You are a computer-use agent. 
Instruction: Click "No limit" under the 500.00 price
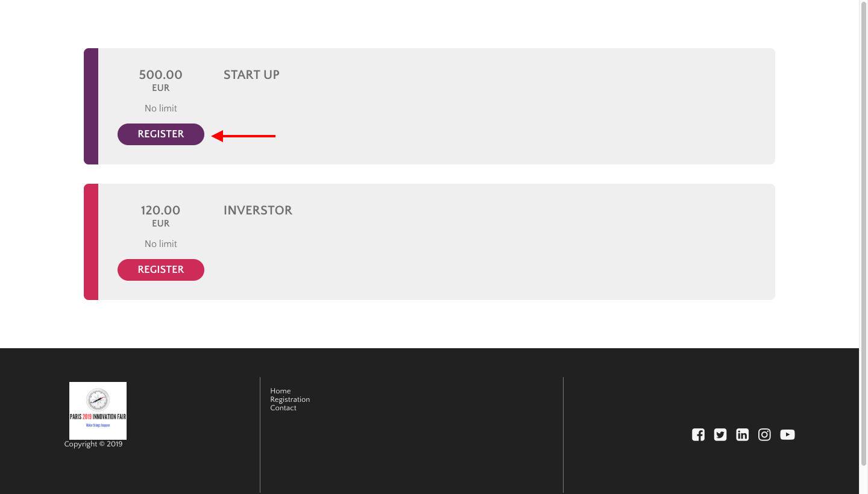pos(161,108)
